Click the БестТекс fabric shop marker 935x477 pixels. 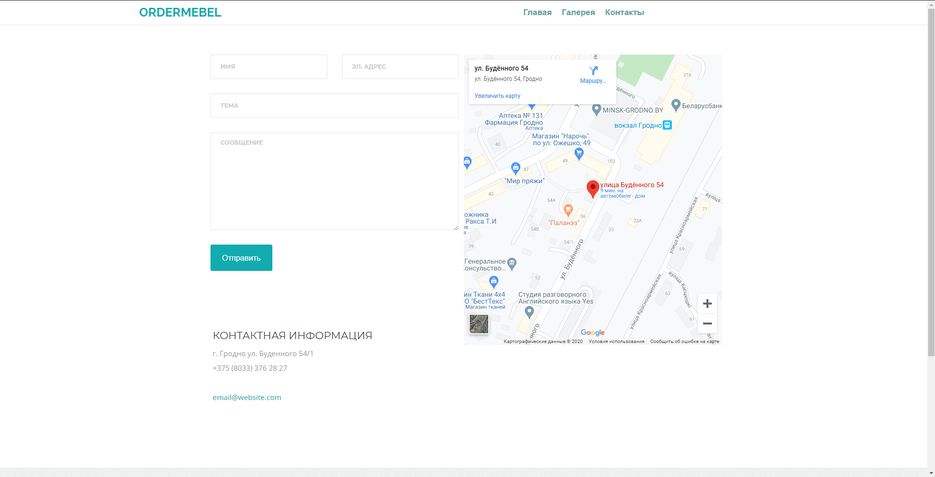point(493,282)
